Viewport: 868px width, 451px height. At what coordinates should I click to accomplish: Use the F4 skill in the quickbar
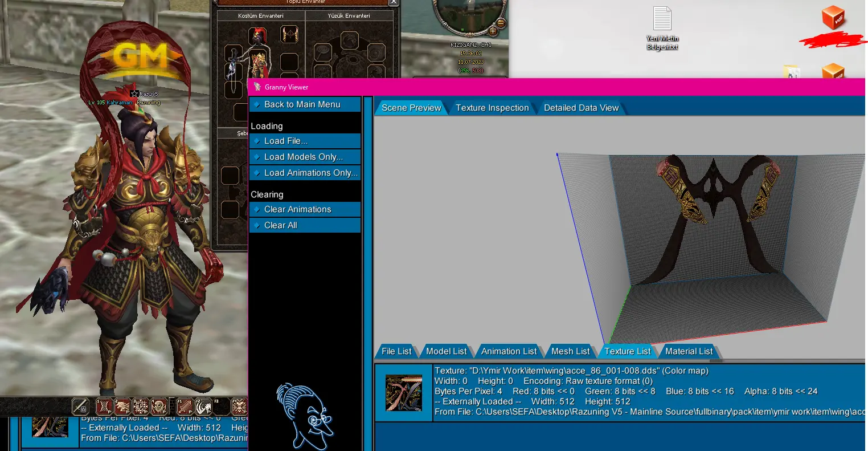[240, 407]
